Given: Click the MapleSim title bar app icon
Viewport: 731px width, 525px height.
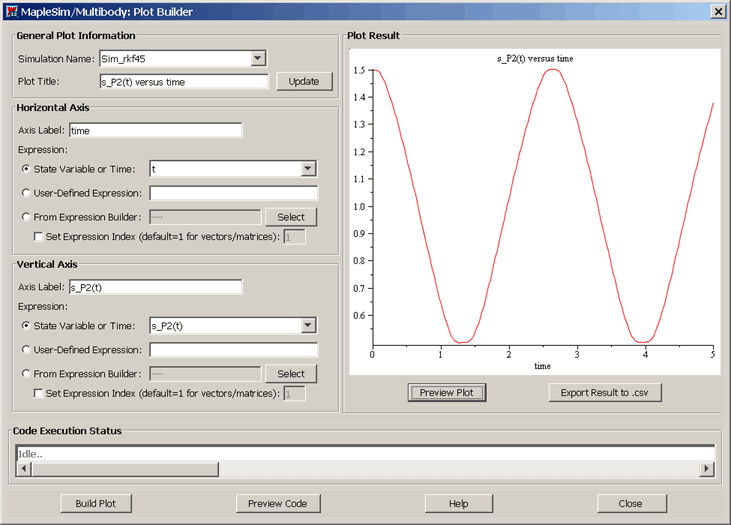Looking at the screenshot, I should (11, 11).
